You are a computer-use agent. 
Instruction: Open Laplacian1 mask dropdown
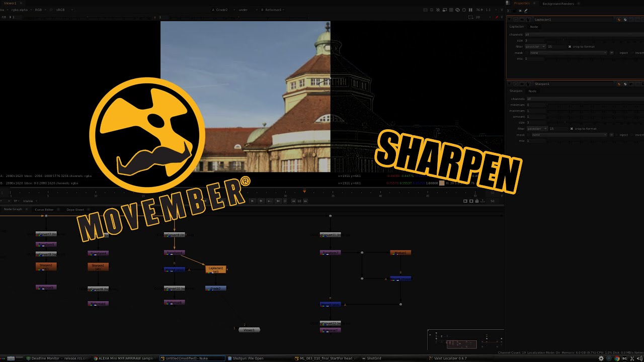[568, 53]
